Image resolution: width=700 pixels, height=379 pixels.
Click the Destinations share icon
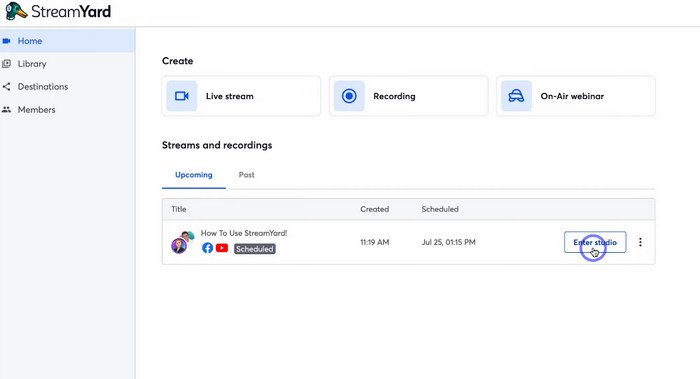(x=6, y=87)
